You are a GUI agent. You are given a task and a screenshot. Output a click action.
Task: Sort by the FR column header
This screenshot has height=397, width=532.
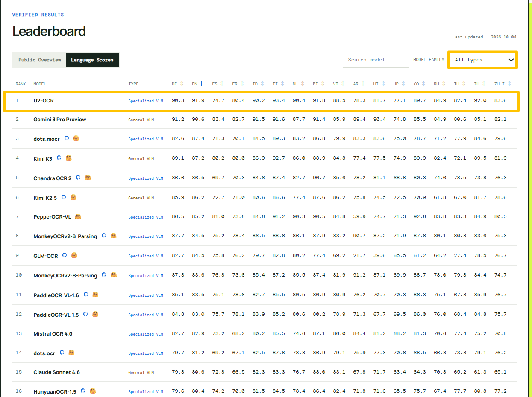(238, 84)
